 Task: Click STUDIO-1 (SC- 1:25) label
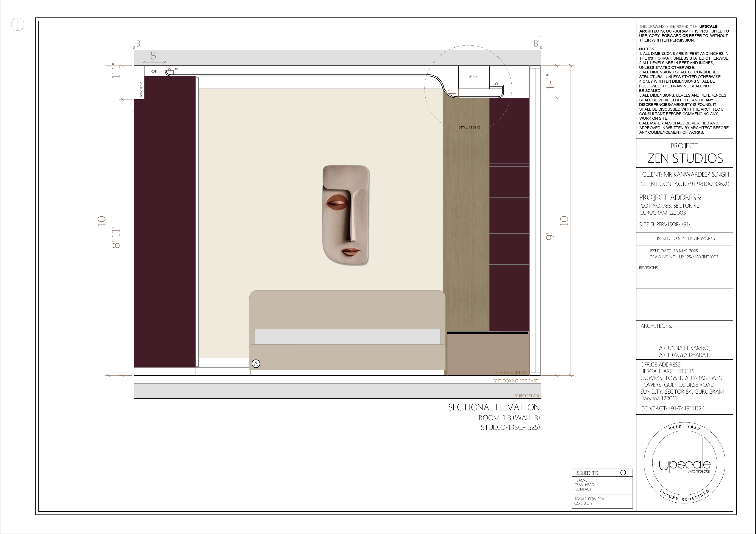[510, 427]
